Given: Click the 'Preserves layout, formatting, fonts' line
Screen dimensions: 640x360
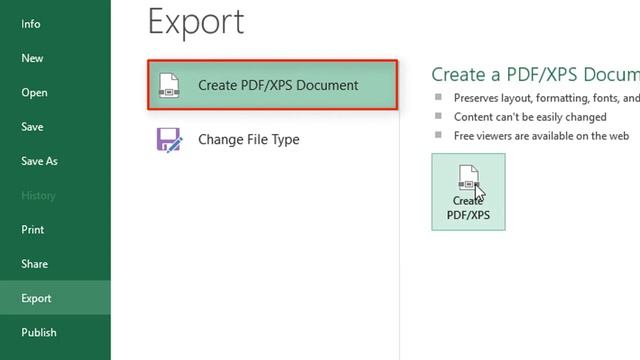Looking at the screenshot, I should (547, 98).
